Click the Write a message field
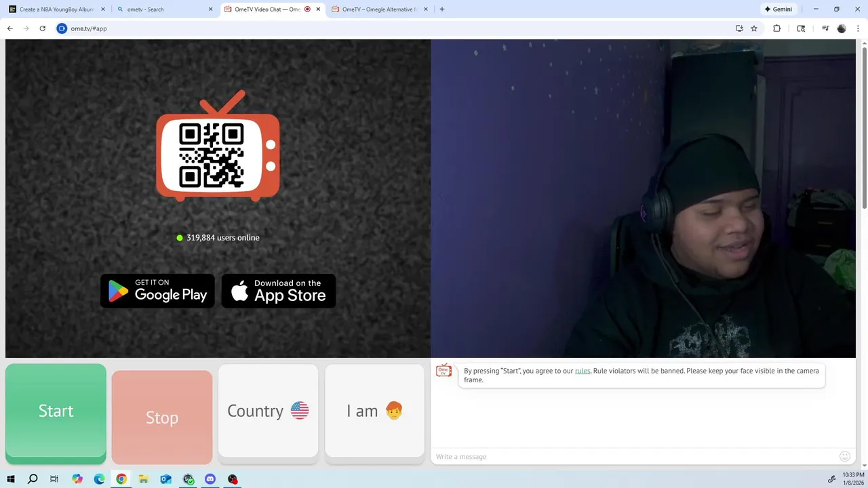Image resolution: width=868 pixels, height=488 pixels. [635, 456]
